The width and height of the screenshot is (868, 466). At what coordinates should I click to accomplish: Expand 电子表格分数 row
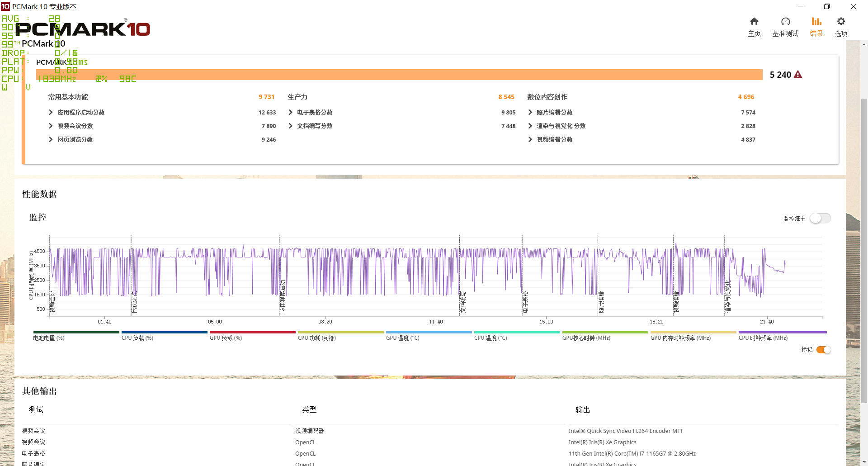pyautogui.click(x=290, y=112)
